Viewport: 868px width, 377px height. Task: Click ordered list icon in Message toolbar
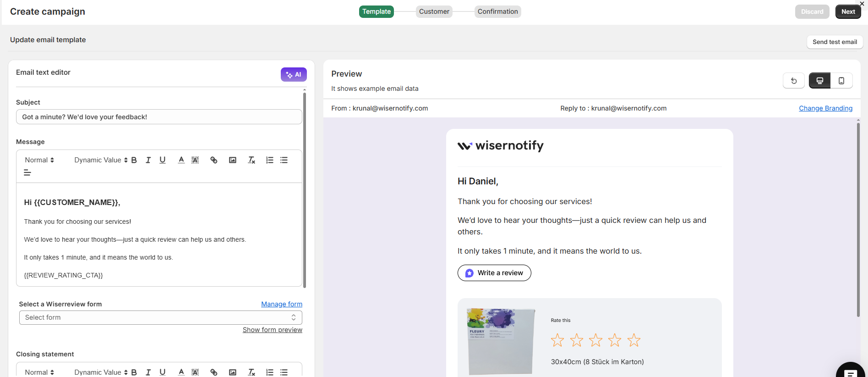coord(270,160)
